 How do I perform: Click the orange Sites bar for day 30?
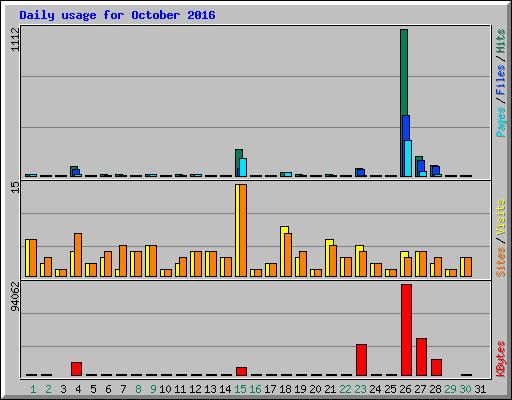[x=468, y=267]
